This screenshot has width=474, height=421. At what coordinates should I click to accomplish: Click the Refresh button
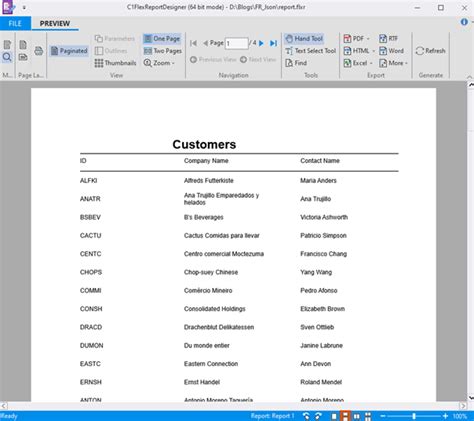[430, 51]
